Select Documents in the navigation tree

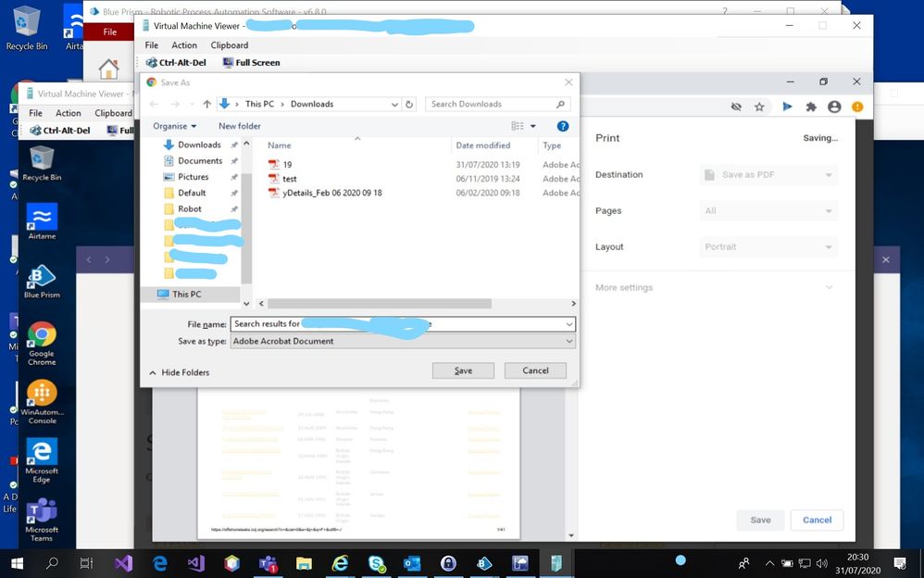200,160
